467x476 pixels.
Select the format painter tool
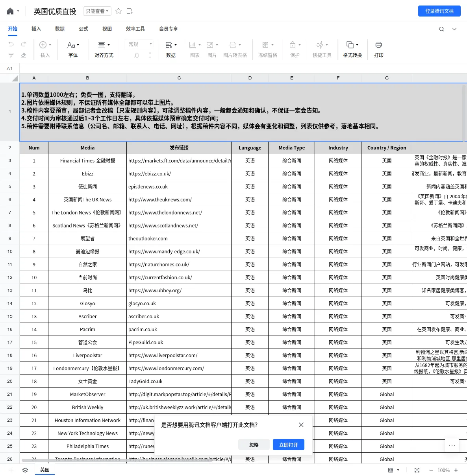tap(11, 55)
